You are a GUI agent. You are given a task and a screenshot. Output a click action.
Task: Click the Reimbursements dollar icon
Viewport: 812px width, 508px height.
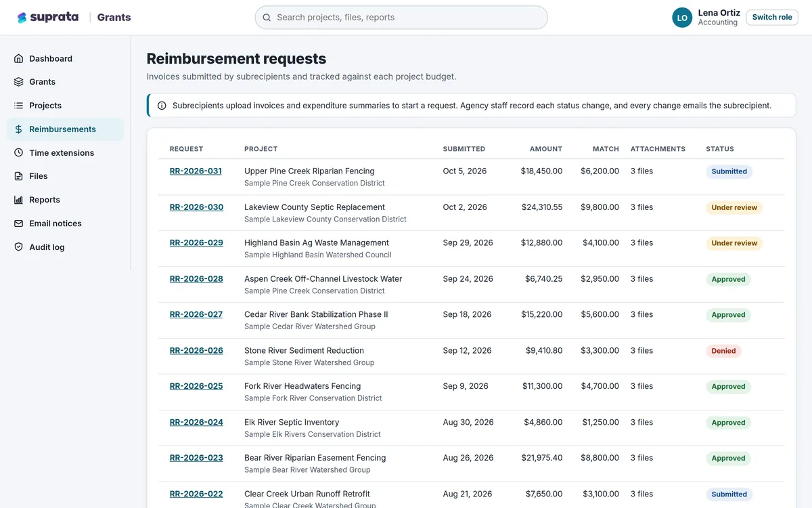click(x=19, y=129)
